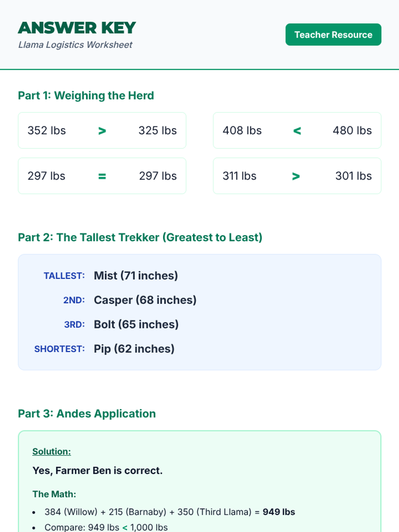This screenshot has height=532, width=399.
Task: Click the SHORTEST: rank label
Action: pos(60,349)
